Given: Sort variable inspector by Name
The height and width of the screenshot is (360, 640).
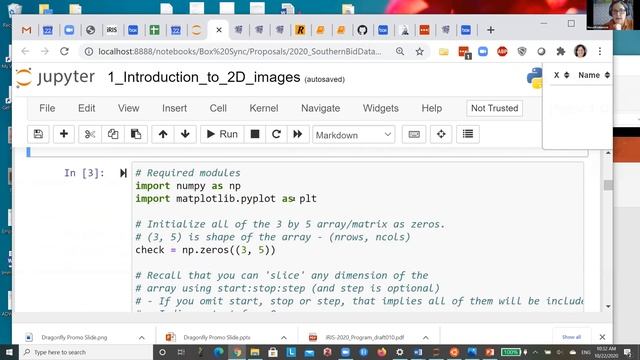Looking at the screenshot, I should [x=593, y=75].
